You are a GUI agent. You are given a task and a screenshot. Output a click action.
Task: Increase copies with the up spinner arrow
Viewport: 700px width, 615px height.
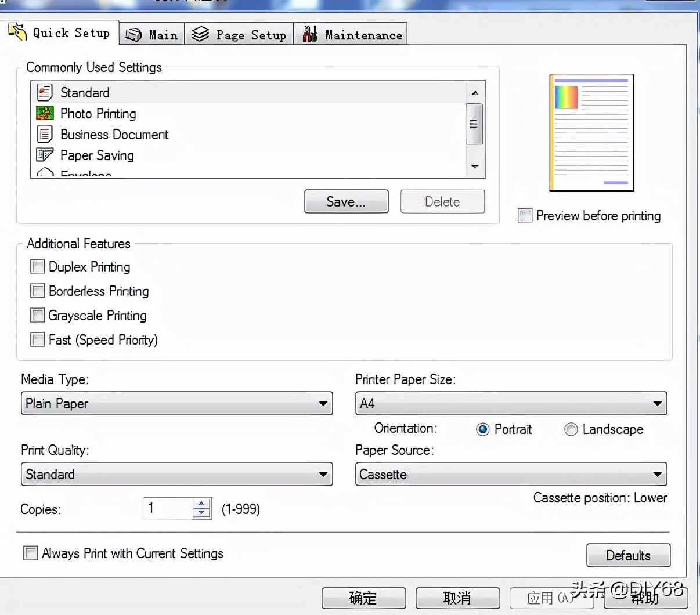coord(201,504)
